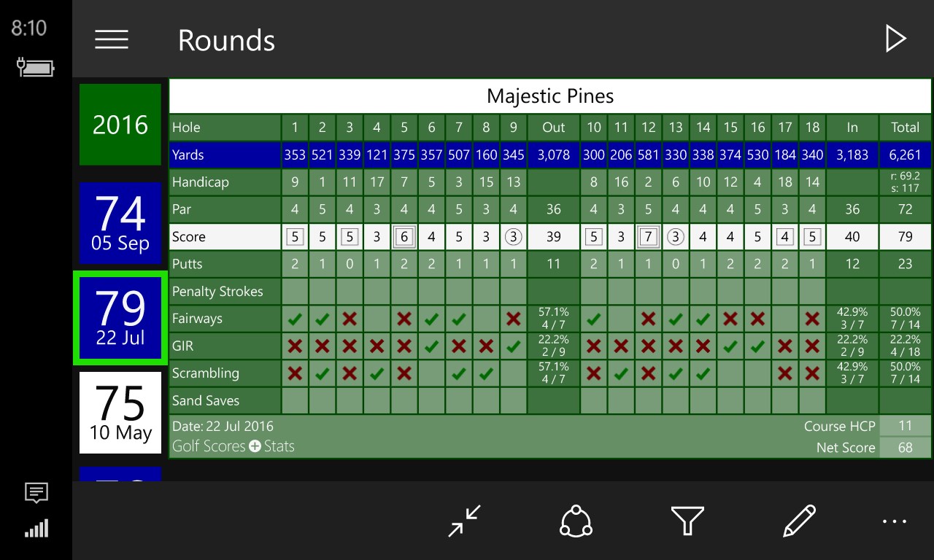
Task: Select the 74 round from 05 Sep
Action: (x=120, y=222)
